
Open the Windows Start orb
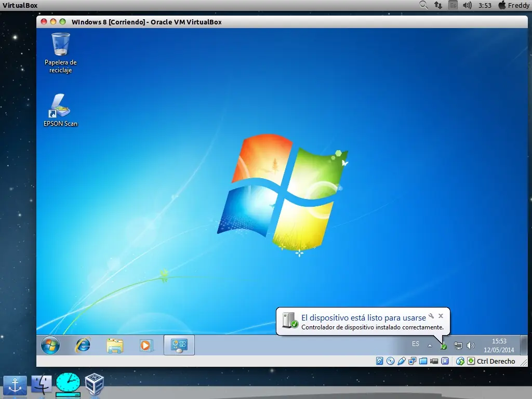coord(50,345)
